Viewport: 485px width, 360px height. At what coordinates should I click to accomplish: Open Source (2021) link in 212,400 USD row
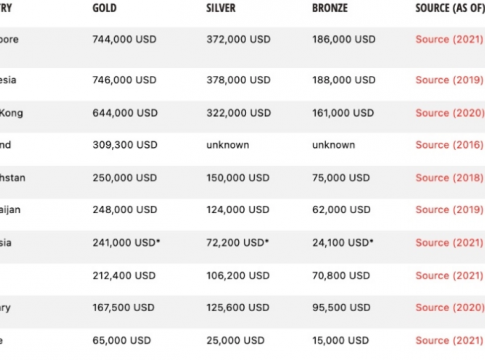click(449, 276)
